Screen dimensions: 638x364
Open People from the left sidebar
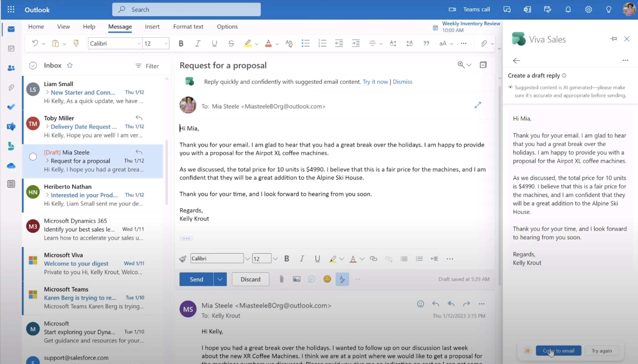click(11, 68)
